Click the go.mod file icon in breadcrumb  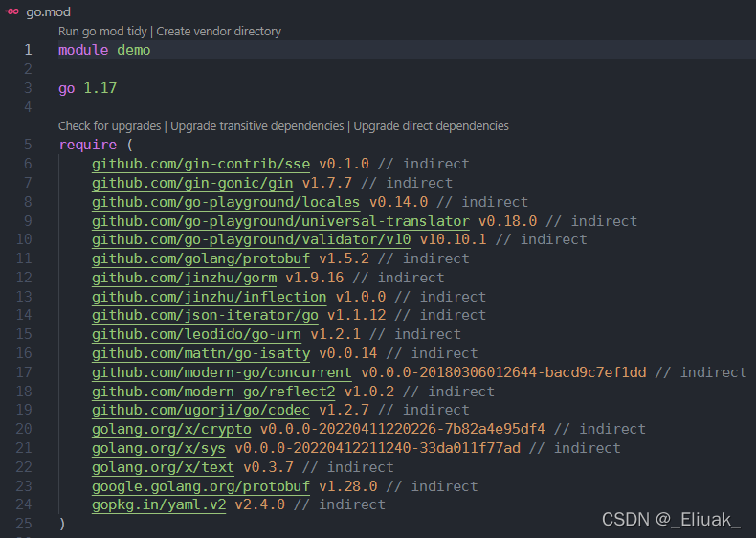(x=12, y=11)
